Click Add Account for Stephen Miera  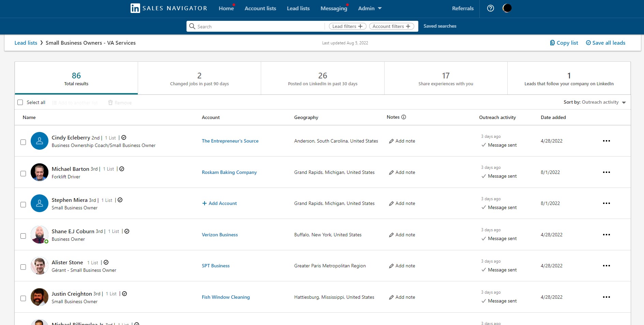(220, 203)
